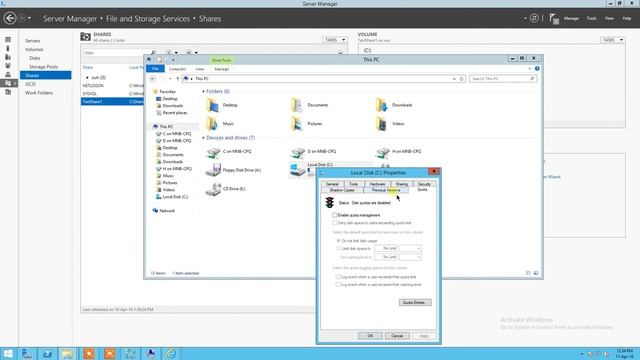Click the Explorer help question mark icon
640x360 pixels.
tap(537, 69)
